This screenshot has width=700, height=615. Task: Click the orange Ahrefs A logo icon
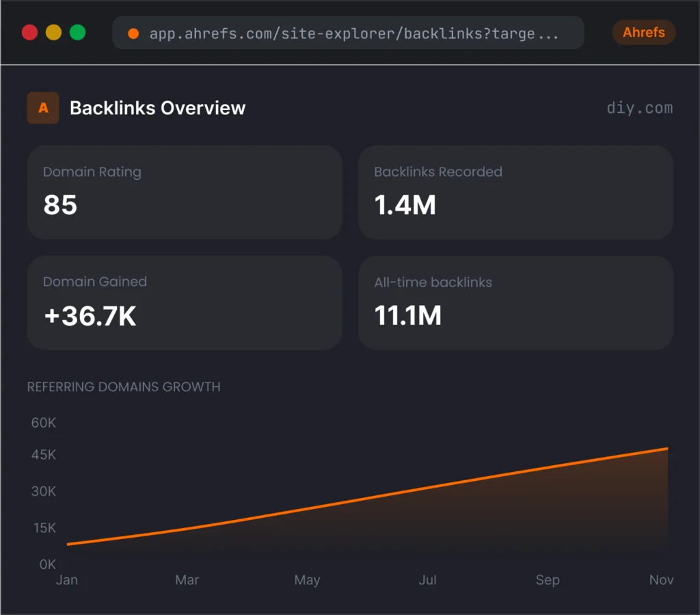click(43, 107)
